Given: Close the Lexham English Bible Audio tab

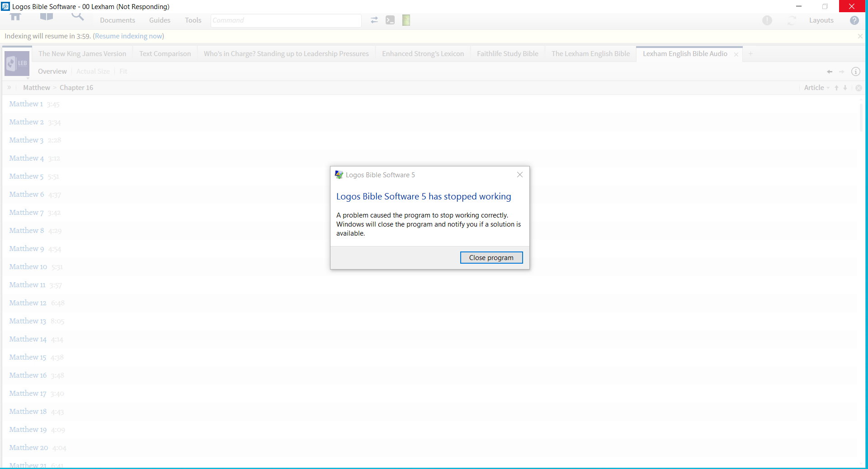Looking at the screenshot, I should pos(736,54).
